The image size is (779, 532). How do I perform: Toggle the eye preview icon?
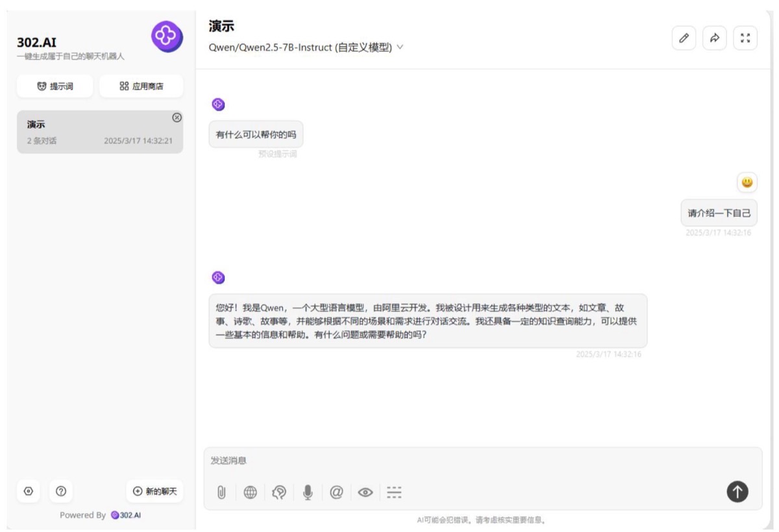pyautogui.click(x=365, y=492)
